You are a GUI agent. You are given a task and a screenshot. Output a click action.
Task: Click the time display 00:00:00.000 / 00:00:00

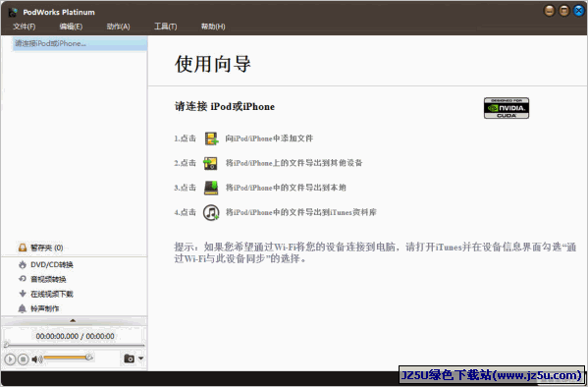tap(75, 336)
